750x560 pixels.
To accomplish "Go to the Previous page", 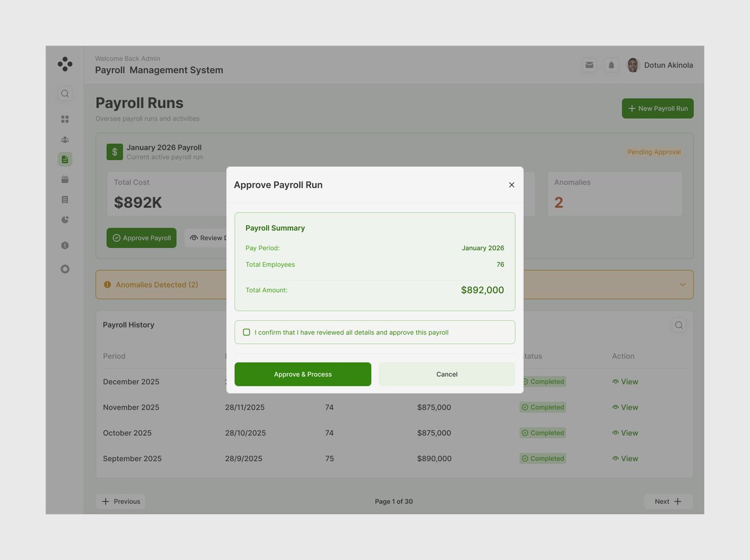I will 121,501.
